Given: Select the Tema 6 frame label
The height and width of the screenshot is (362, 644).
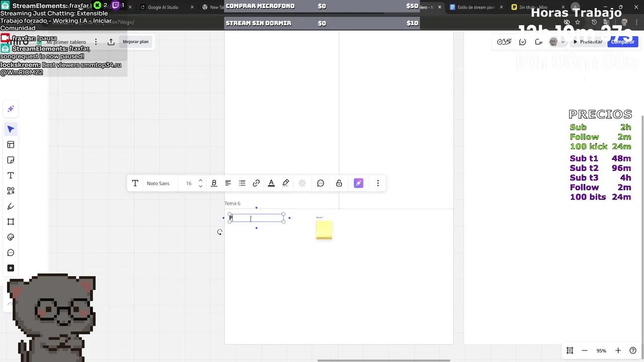Looking at the screenshot, I should (x=232, y=203).
